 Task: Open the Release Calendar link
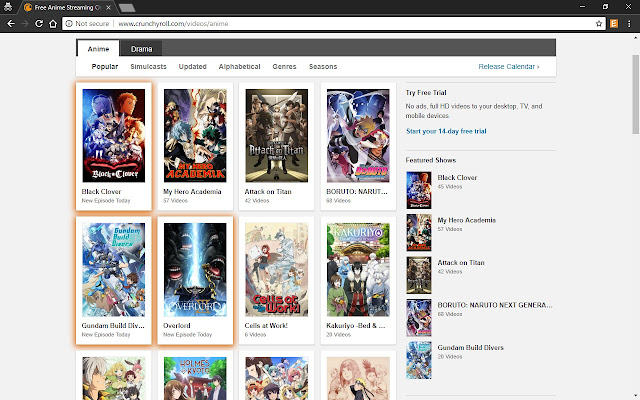point(509,67)
